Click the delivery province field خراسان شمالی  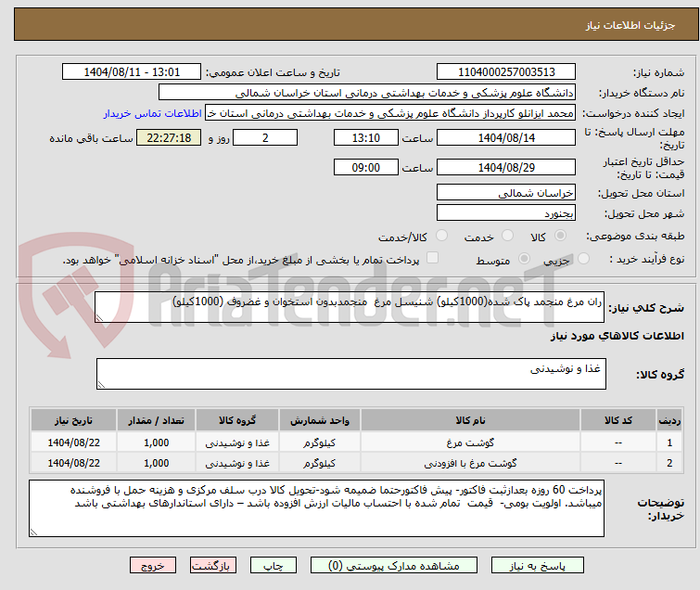[x=506, y=193]
